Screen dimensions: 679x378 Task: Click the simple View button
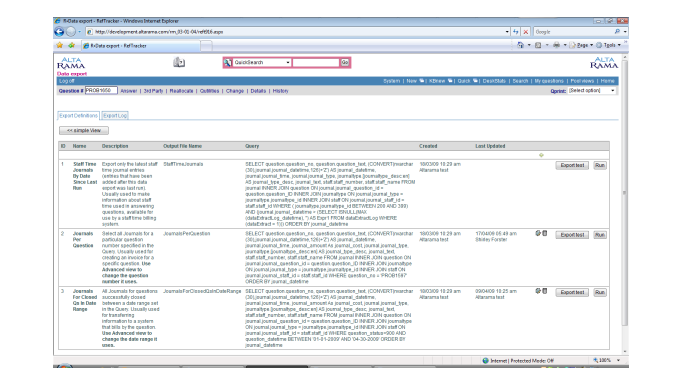tap(84, 130)
